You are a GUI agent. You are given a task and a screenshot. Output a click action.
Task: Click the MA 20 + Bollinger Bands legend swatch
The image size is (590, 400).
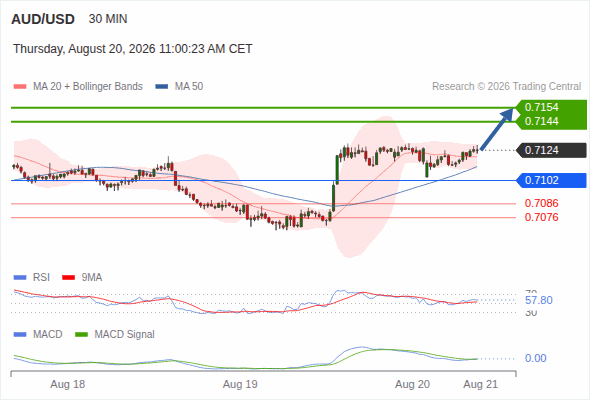coord(20,87)
